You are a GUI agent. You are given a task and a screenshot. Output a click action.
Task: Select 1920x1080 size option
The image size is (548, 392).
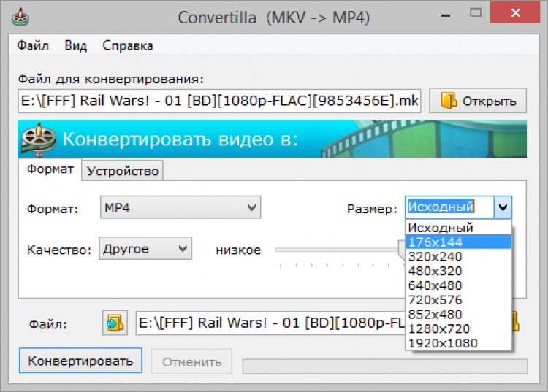pyautogui.click(x=458, y=343)
